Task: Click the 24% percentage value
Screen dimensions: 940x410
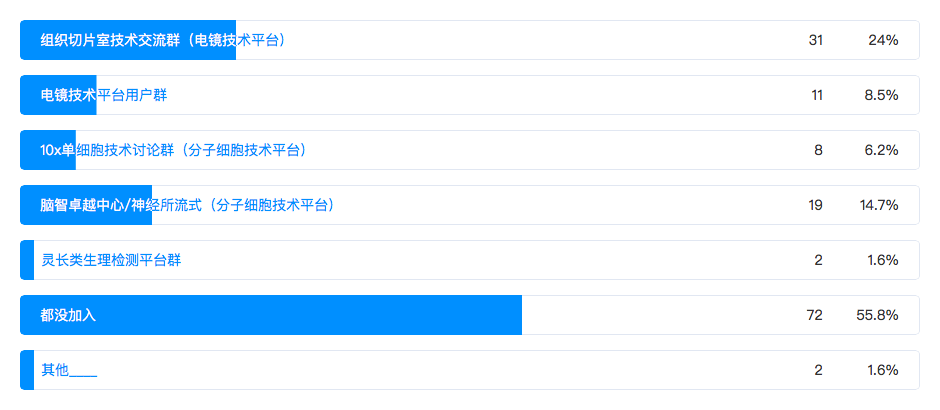Action: (883, 40)
